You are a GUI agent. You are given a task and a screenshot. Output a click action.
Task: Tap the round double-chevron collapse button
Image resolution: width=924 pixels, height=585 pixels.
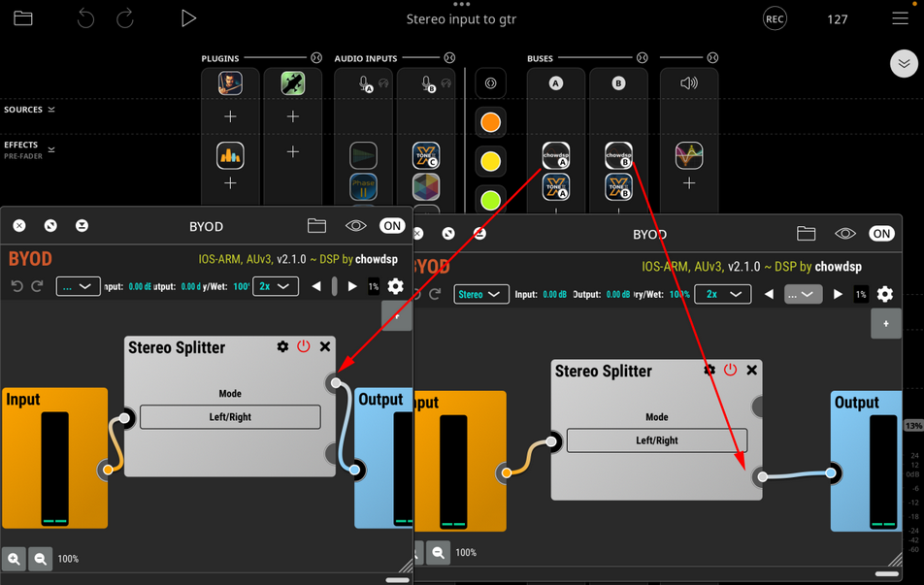coord(904,64)
